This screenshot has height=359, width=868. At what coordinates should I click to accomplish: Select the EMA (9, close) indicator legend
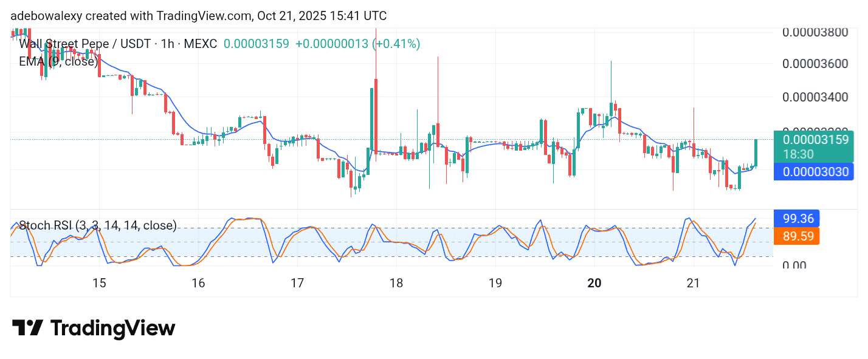[58, 61]
